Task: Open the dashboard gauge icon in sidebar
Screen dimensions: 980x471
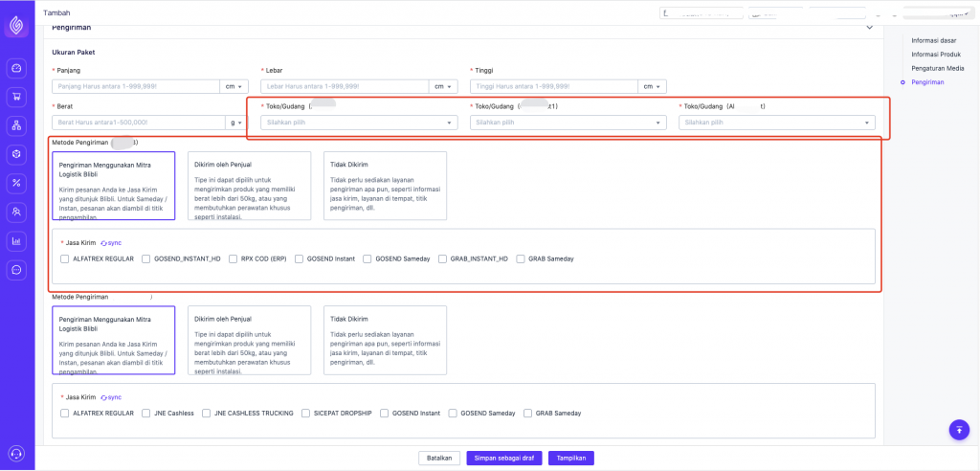Action: (x=17, y=68)
